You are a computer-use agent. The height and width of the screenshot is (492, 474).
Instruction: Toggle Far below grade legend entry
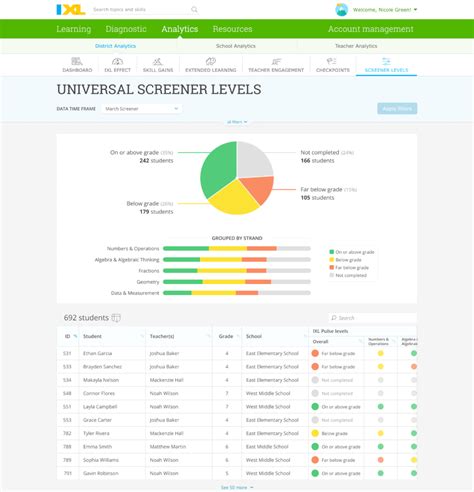[x=349, y=268]
